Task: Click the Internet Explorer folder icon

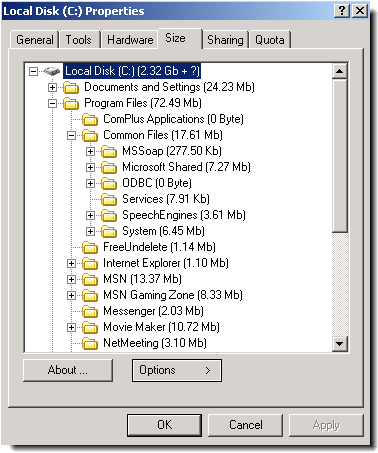Action: pyautogui.click(x=90, y=264)
